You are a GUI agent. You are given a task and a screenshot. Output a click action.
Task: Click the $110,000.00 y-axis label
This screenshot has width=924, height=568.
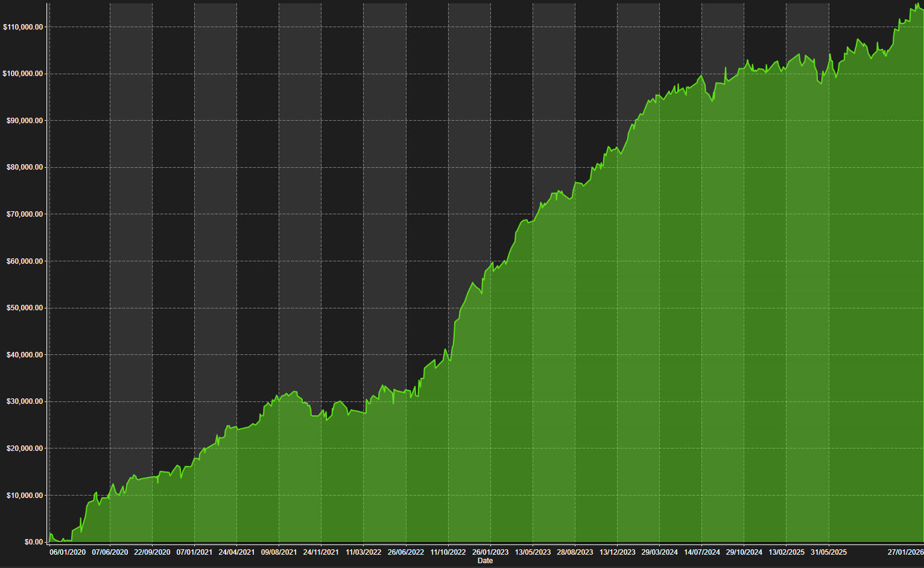pos(23,27)
